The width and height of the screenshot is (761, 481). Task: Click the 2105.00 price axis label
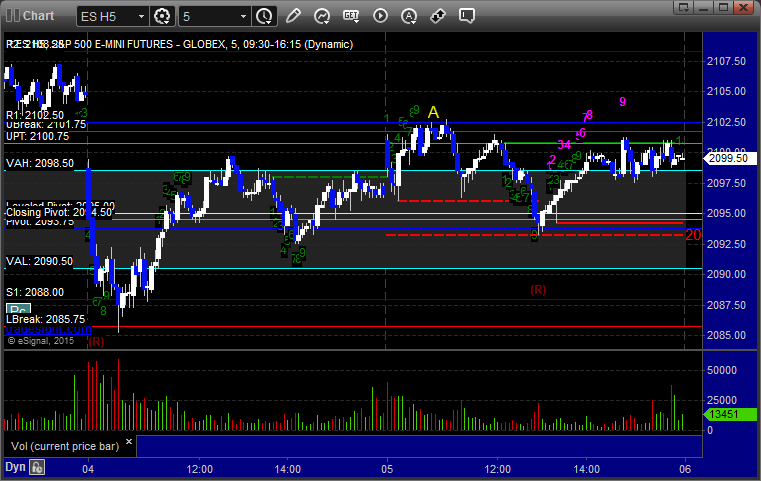coord(727,91)
